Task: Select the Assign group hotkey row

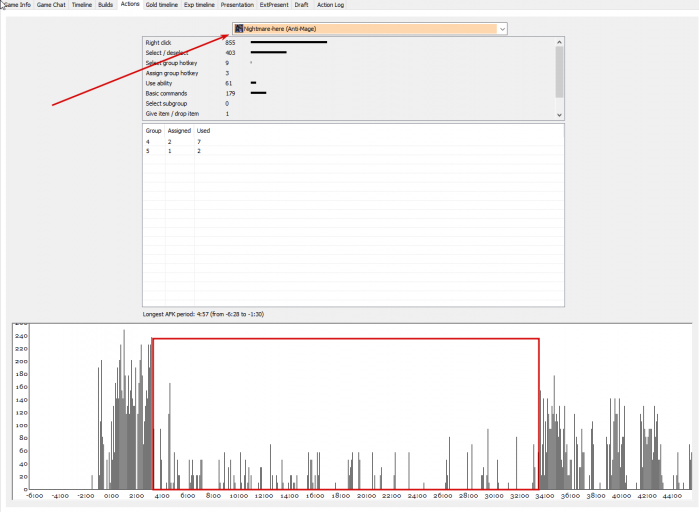Action: click(349, 73)
